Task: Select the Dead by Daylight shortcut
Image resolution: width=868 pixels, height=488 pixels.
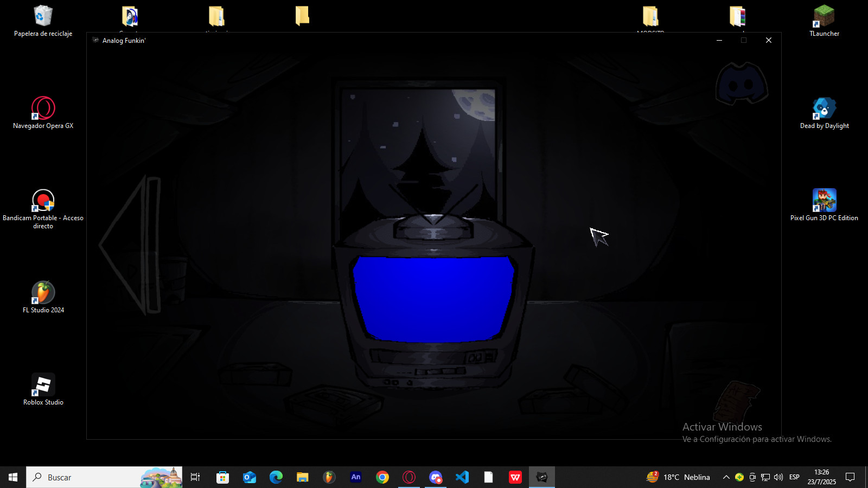Action: pyautogui.click(x=824, y=108)
